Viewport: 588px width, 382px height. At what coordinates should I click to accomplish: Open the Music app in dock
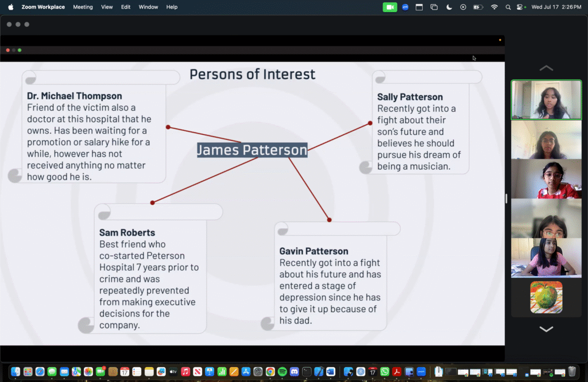[x=185, y=372]
